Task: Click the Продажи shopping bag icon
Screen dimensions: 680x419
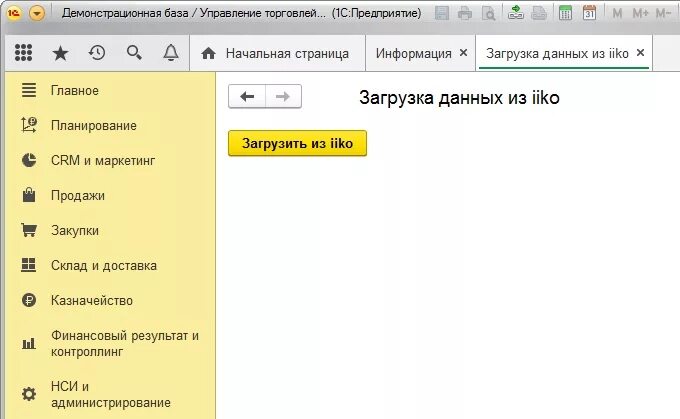Action: (29, 195)
